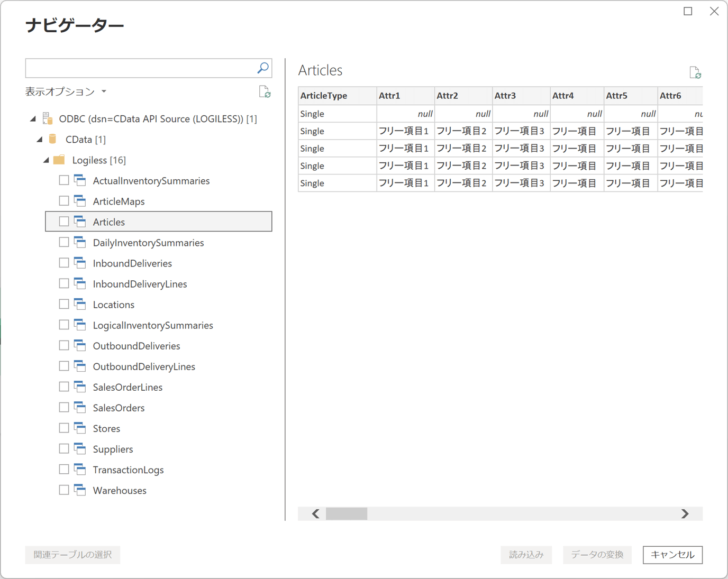728x579 pixels.
Task: Click the search magnifier icon
Action: click(263, 68)
